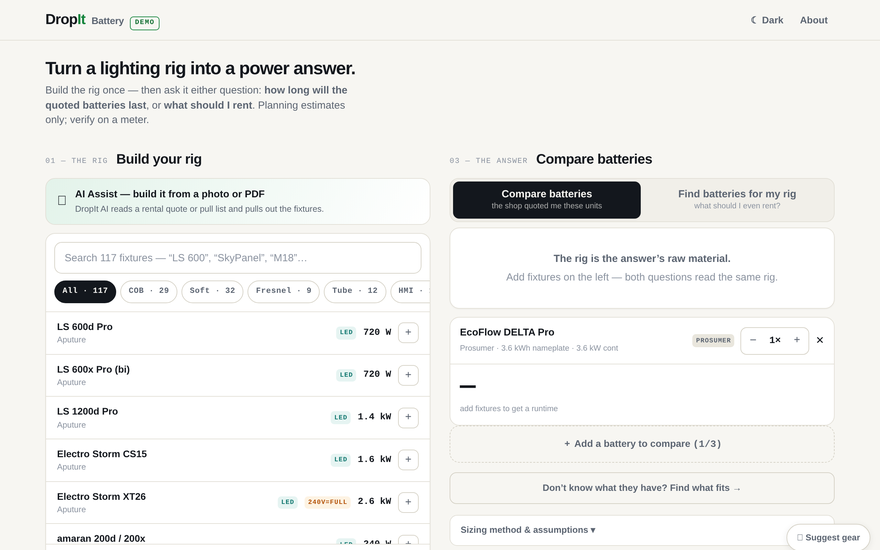Click EcoFlow DELTA Pro title
880x550 pixels.
point(507,332)
